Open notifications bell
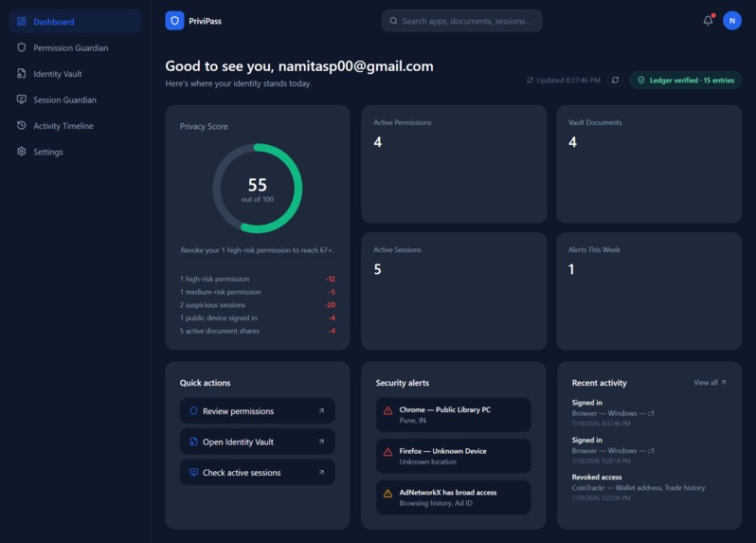This screenshot has height=543, width=756. pos(708,20)
